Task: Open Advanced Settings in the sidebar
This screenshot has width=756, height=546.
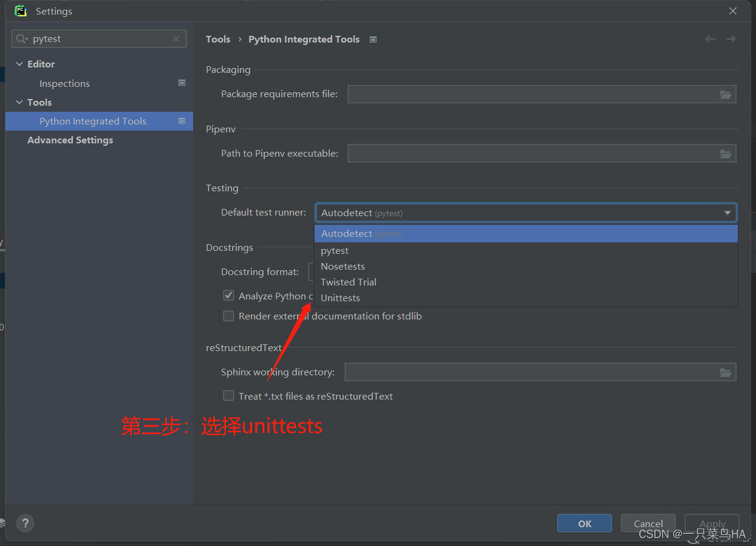Action: (x=70, y=140)
